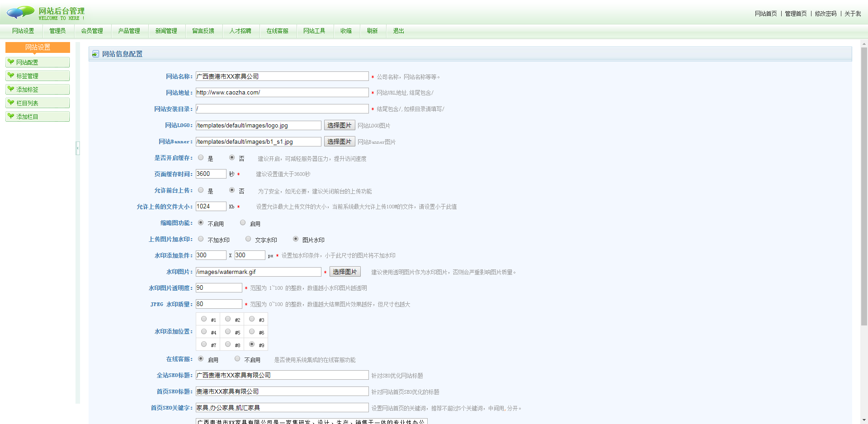
Task: Select 不启用 for 在线客服
Action: coord(237,359)
